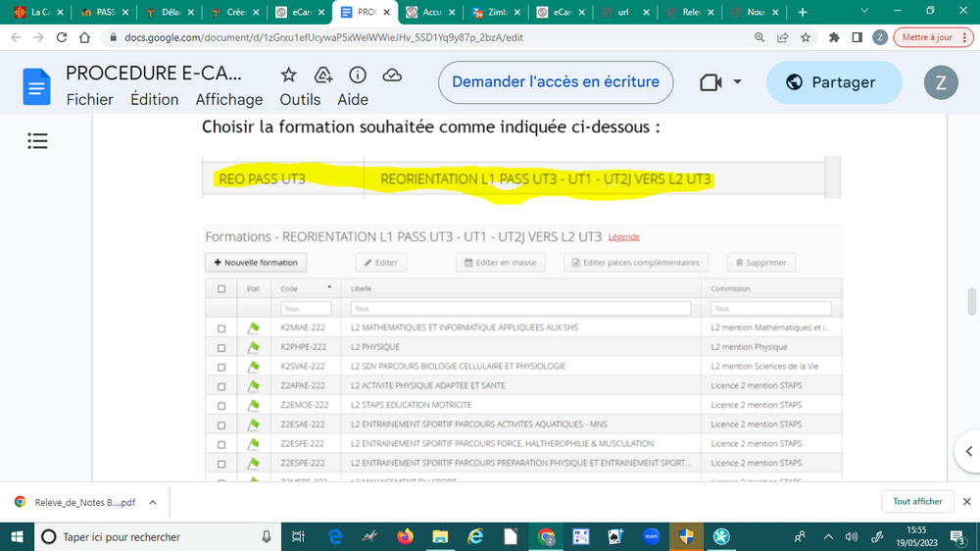This screenshot has width=980, height=551.
Task: Star this Google Docs document
Action: (288, 75)
